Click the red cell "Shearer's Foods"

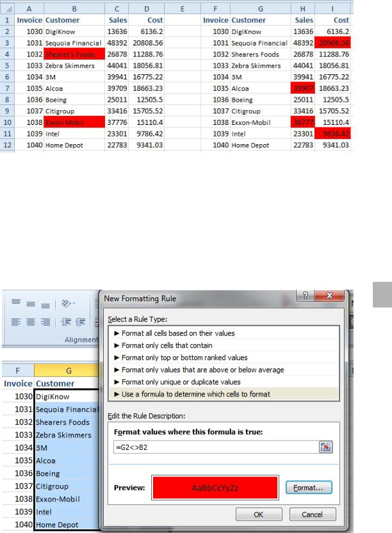coord(74,54)
